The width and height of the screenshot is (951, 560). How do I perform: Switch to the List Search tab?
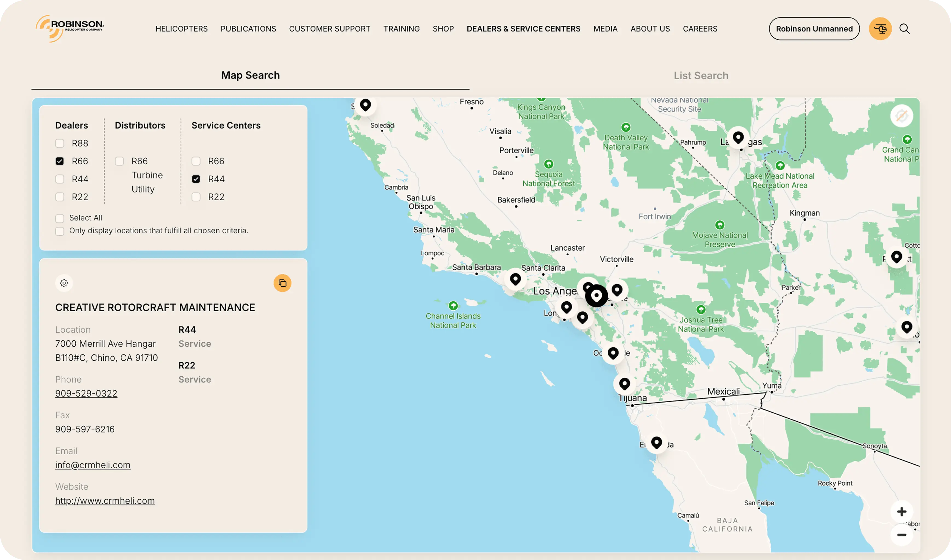click(701, 75)
